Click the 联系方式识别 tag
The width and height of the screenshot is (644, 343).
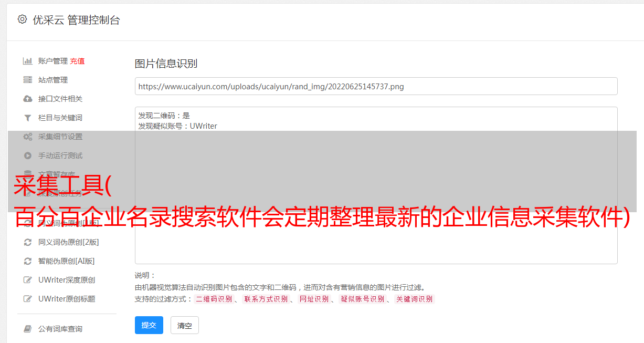click(x=266, y=299)
